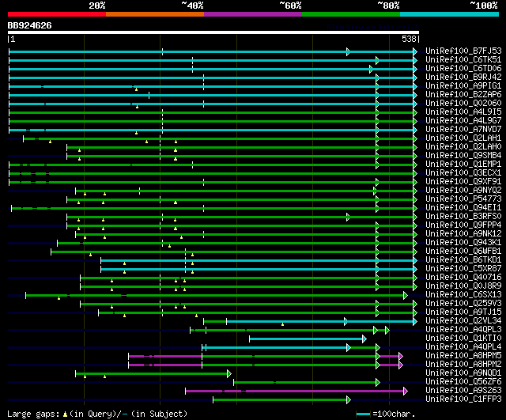The width and height of the screenshot is (506, 420).
Task: Select the UniRef100_A9NQD1 label
Action: point(463,373)
